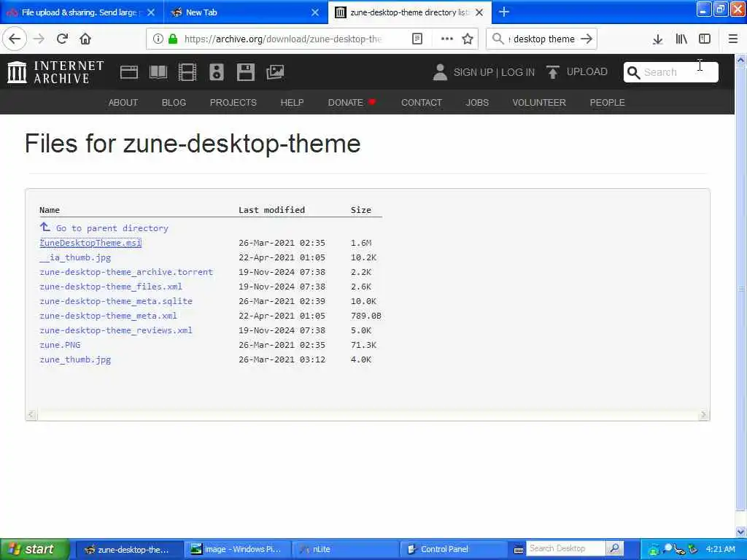Open the Audio speaker icon
Screen dimensions: 747x560
tap(216, 72)
